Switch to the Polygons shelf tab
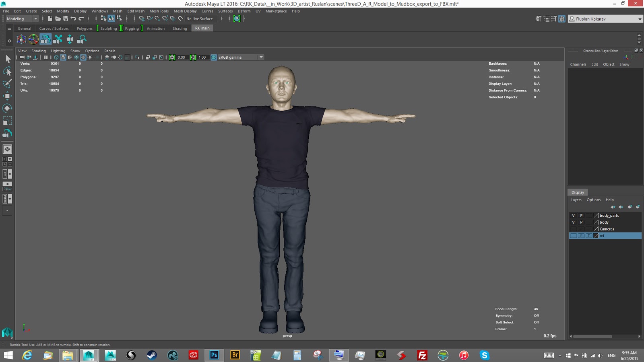The image size is (644, 362). [x=85, y=29]
